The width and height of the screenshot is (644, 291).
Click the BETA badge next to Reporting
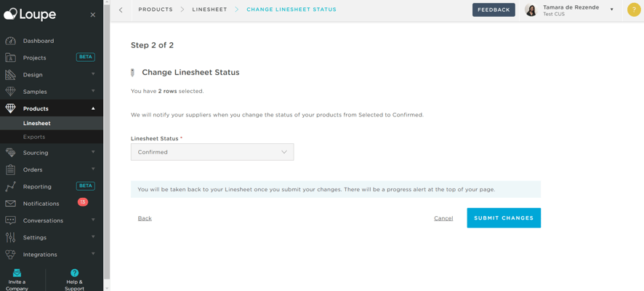[x=86, y=186]
